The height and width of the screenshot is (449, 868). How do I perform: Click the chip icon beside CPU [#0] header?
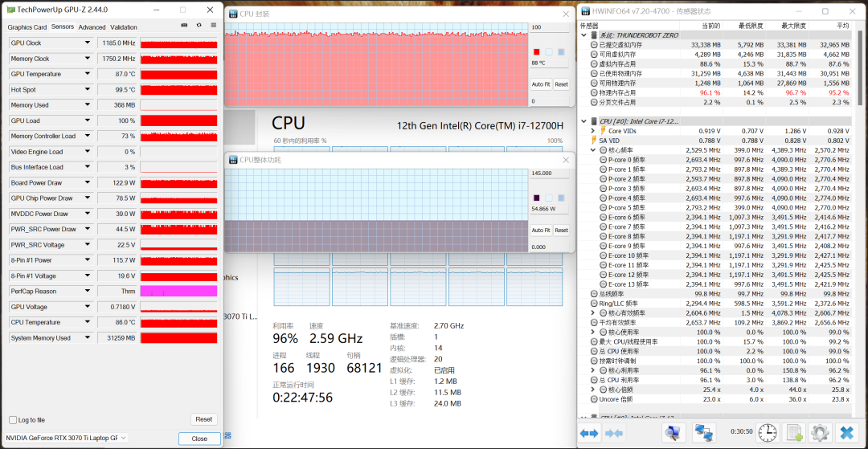595,121
